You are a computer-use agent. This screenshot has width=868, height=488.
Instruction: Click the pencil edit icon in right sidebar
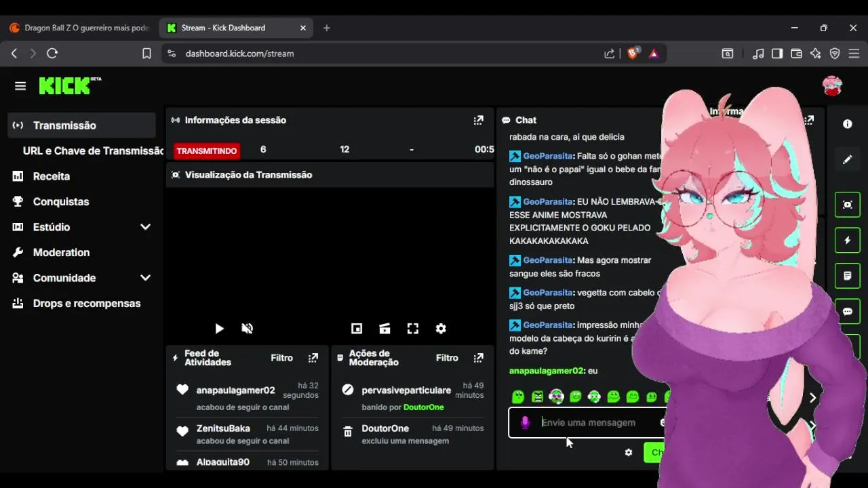point(848,160)
